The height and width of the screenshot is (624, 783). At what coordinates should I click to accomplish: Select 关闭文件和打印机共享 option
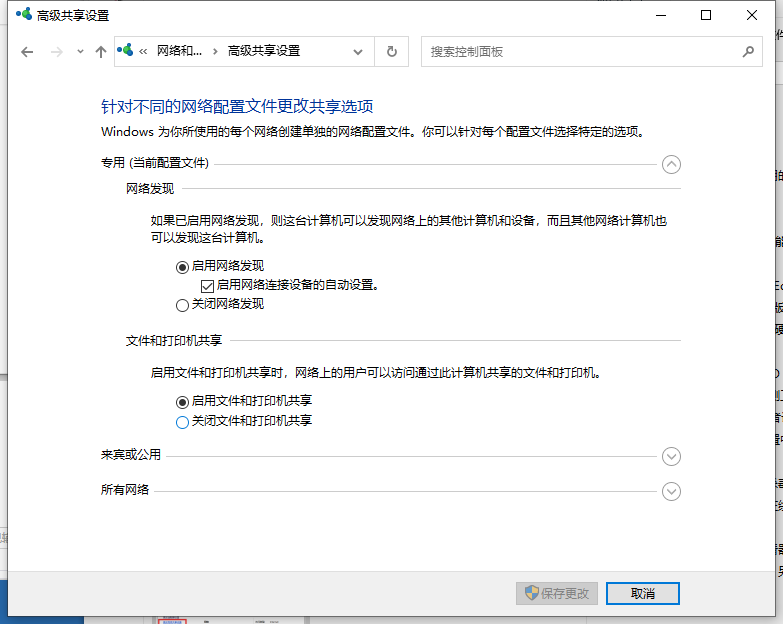(182, 422)
